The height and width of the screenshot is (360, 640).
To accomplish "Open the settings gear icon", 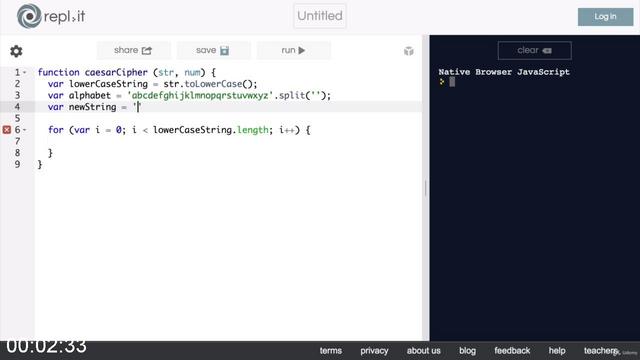I will pyautogui.click(x=16, y=51).
